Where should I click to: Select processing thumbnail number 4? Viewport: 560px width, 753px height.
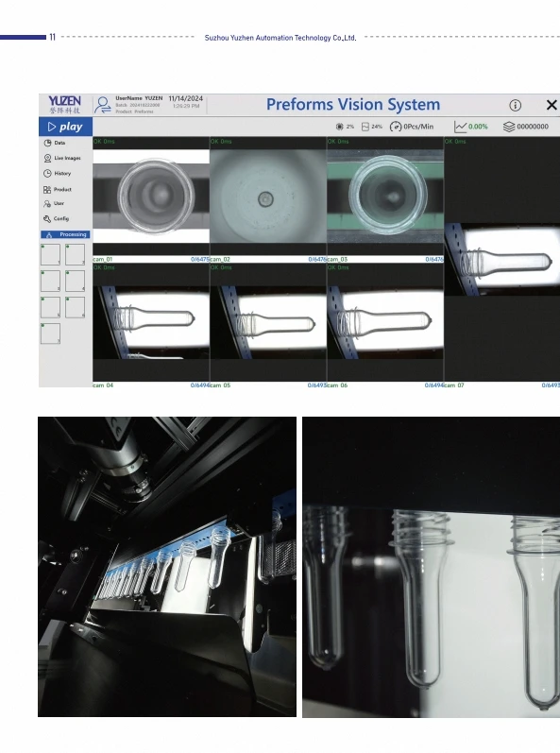76,281
